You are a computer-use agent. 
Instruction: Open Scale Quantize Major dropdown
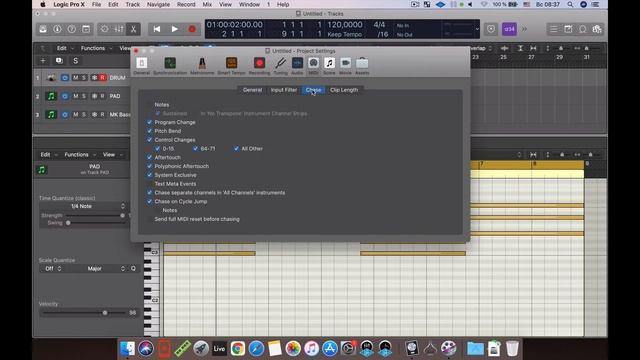102,269
